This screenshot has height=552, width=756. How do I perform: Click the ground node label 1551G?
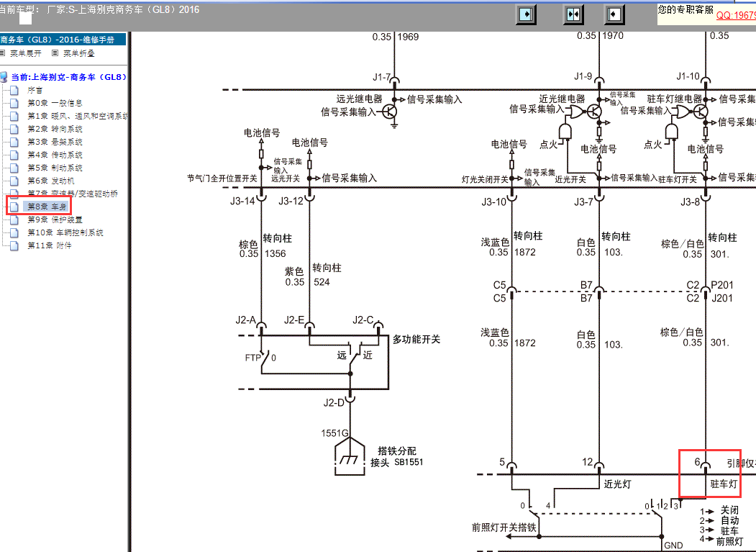[x=334, y=433]
